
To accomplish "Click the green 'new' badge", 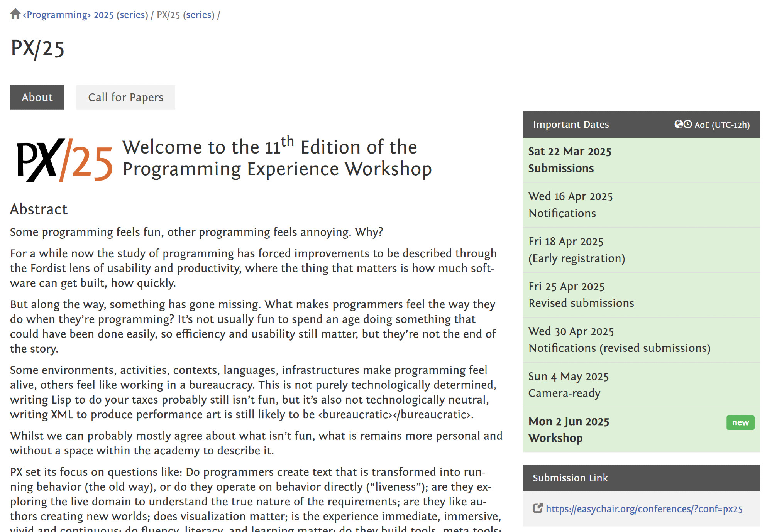I will [740, 422].
